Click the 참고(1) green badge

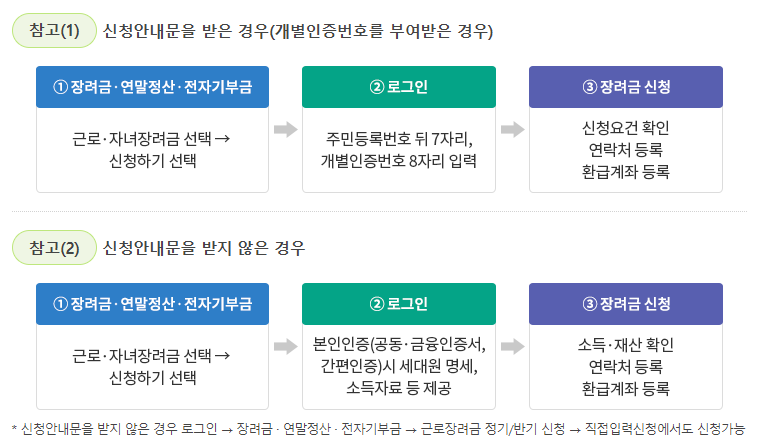(54, 31)
